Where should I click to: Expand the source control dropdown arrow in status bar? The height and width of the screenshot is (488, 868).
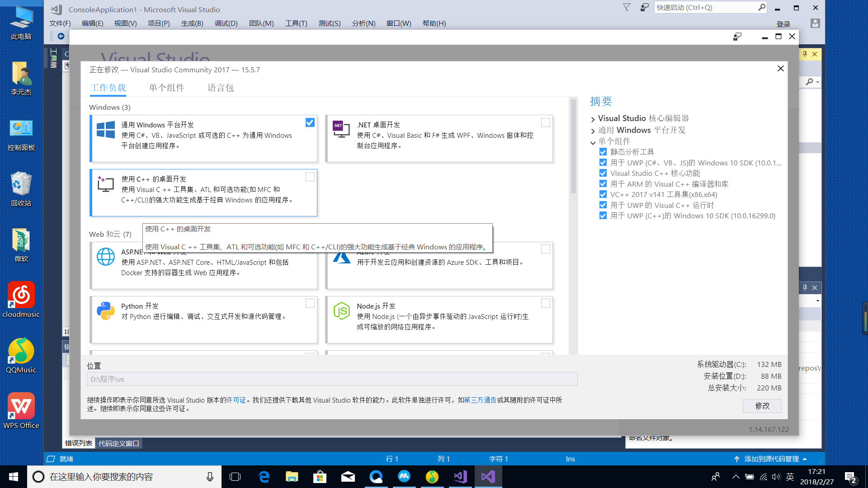(805, 459)
